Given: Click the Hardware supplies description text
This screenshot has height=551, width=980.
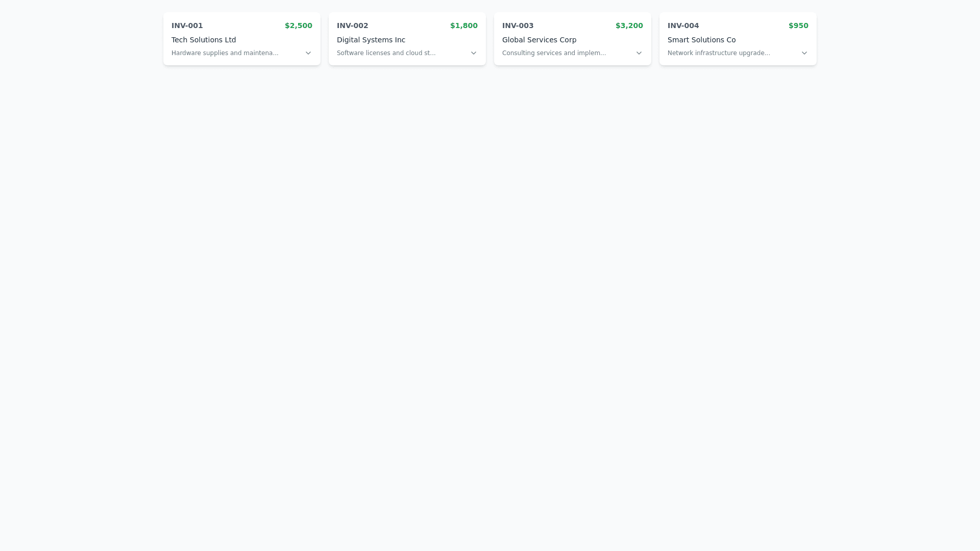Looking at the screenshot, I should tap(225, 53).
